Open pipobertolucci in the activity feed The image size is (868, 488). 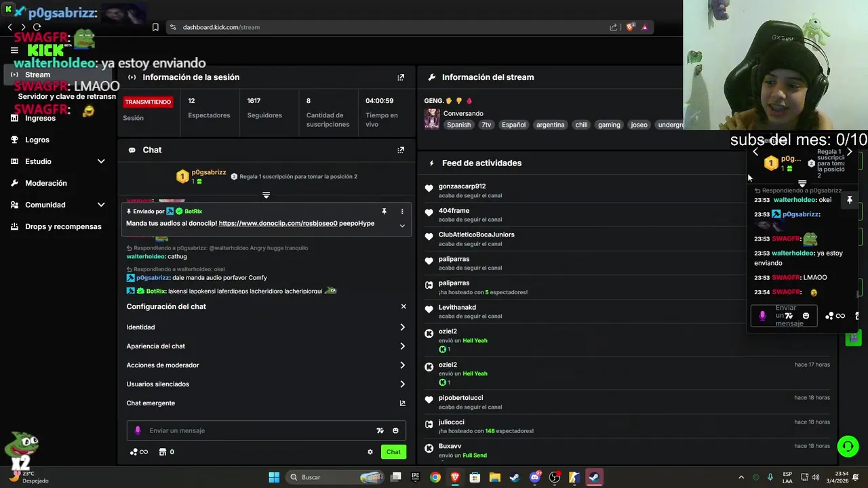coord(460,398)
